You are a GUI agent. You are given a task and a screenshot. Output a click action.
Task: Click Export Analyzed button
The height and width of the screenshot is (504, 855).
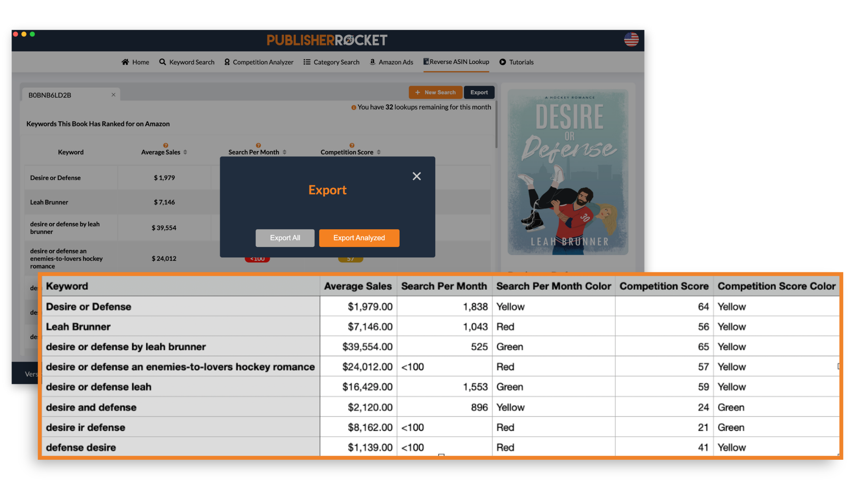[x=359, y=238]
